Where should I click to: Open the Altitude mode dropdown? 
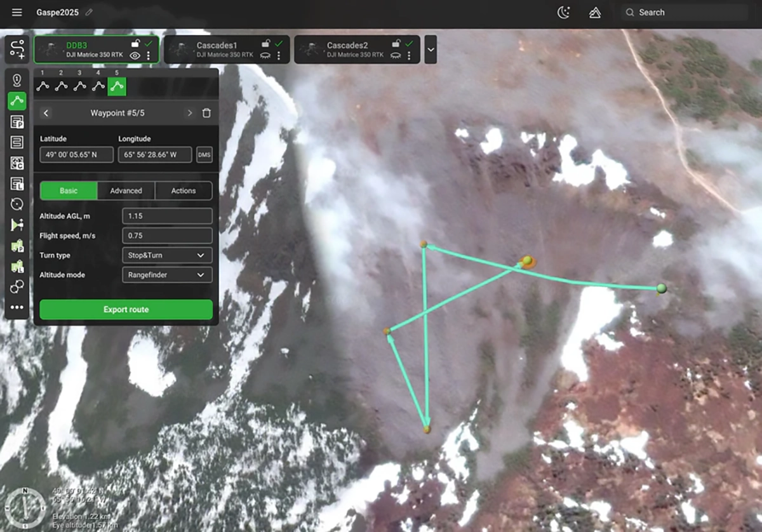[166, 274]
